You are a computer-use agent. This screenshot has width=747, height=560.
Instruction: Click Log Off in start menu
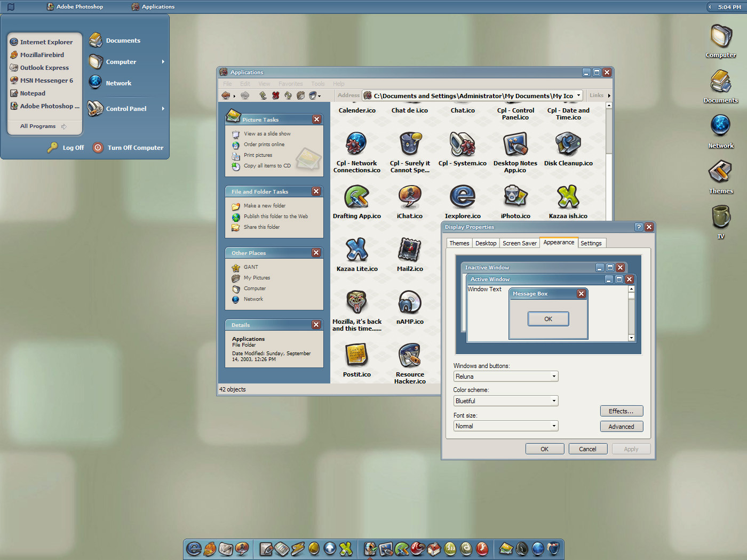coord(66,148)
